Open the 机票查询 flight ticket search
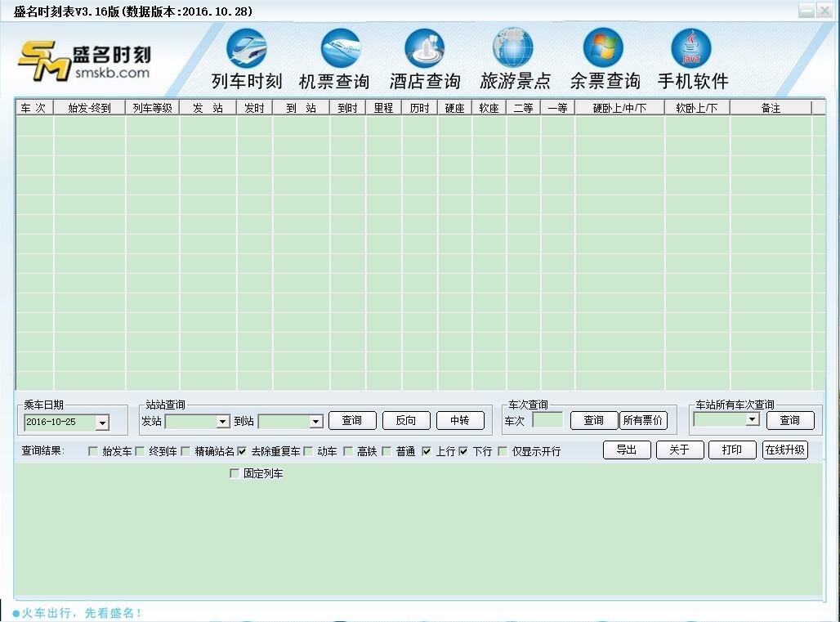Screen dimensions: 840x622 point(338,57)
